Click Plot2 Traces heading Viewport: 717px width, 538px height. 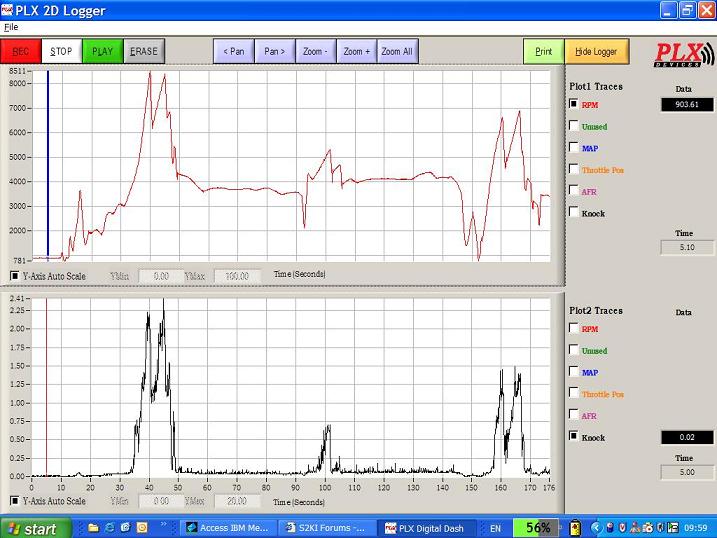[x=596, y=310]
